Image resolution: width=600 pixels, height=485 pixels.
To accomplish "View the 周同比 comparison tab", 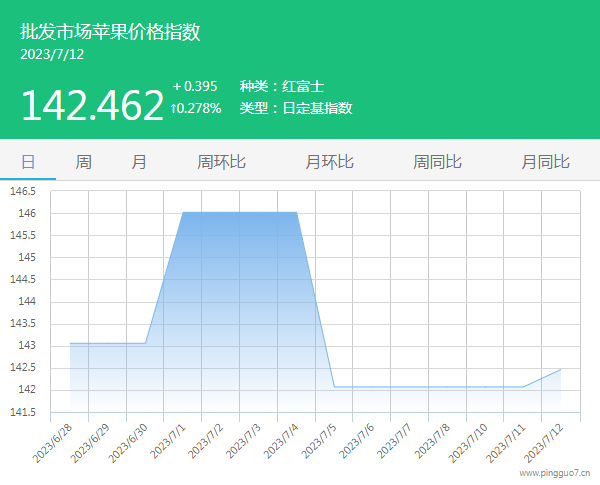I will [437, 161].
